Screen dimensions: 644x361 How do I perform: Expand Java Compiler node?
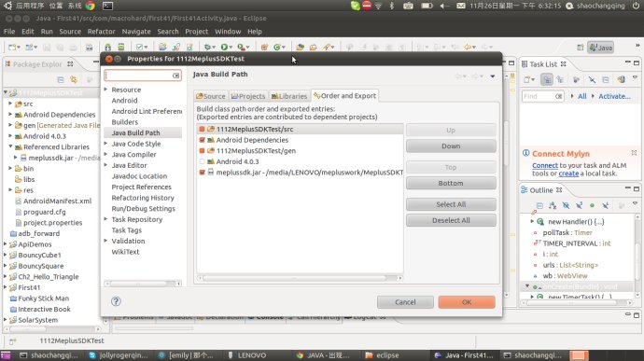(x=106, y=155)
